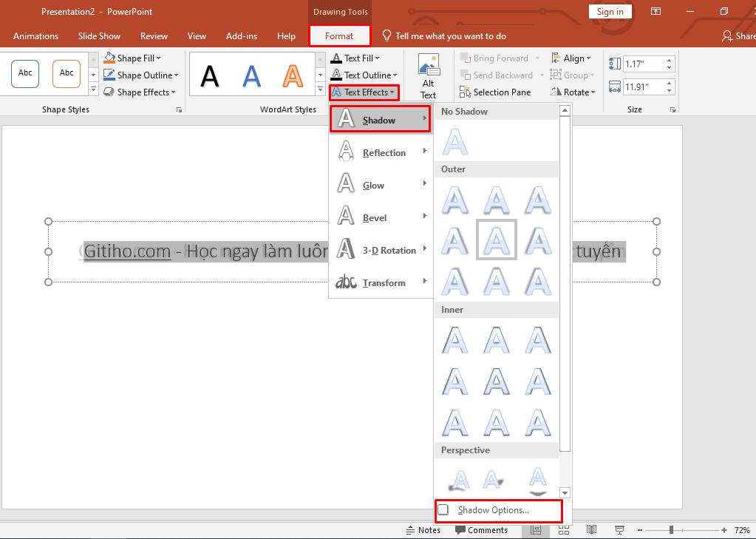Image resolution: width=756 pixels, height=539 pixels.
Task: Open Comments pane from status bar
Action: [481, 530]
